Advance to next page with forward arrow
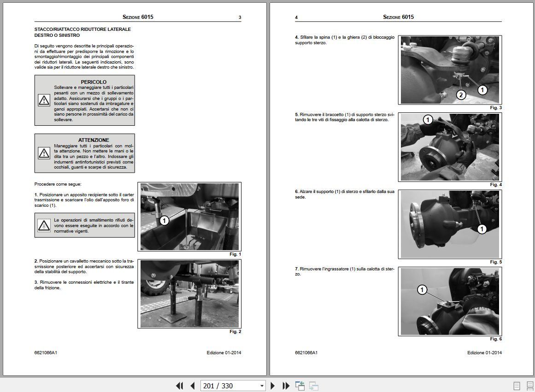This screenshot has width=535, height=392. point(273,386)
